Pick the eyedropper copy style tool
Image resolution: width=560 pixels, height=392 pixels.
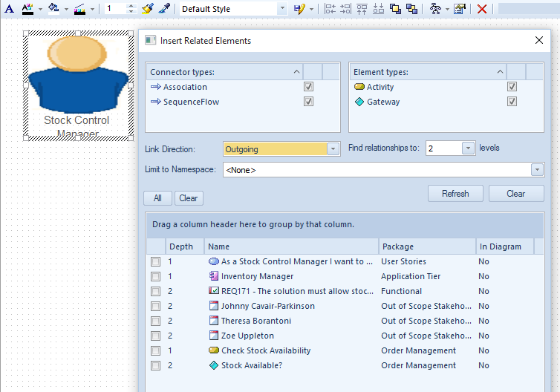pos(165,9)
